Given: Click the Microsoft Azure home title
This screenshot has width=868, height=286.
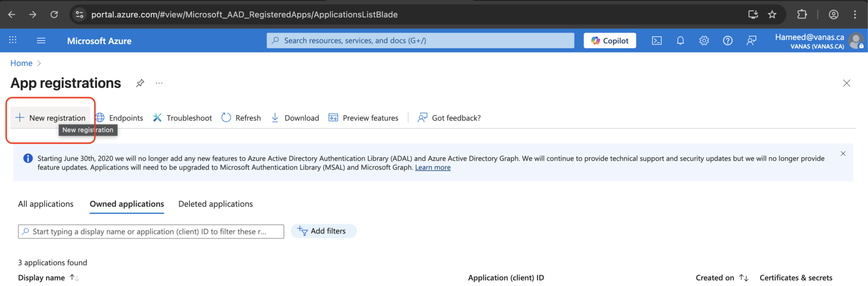Looking at the screenshot, I should point(99,41).
